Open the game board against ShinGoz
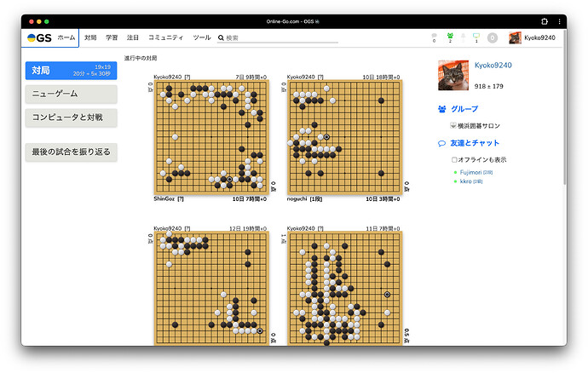Image resolution: width=588 pixels, height=373 pixels. point(210,137)
